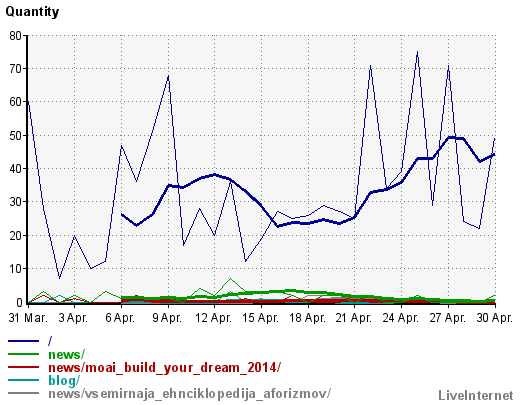Click the 31 Mar. x-axis date label
This screenshot has height=405, width=520.
(28, 318)
